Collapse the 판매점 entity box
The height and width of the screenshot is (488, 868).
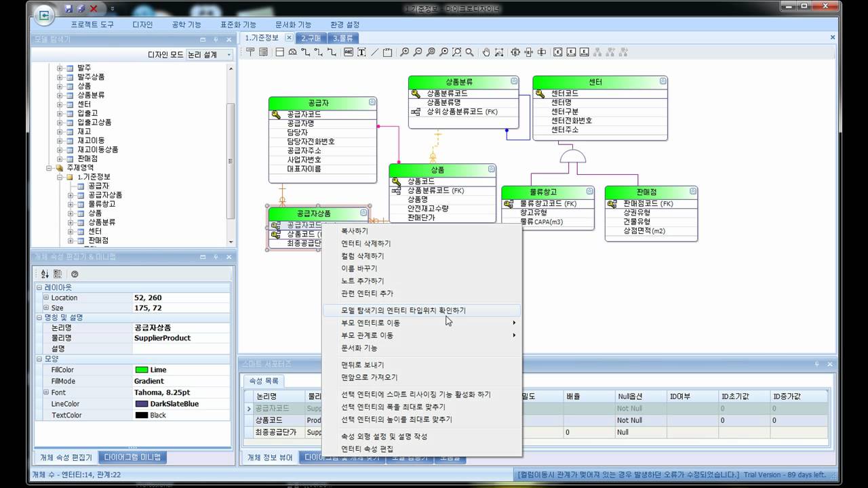692,192
